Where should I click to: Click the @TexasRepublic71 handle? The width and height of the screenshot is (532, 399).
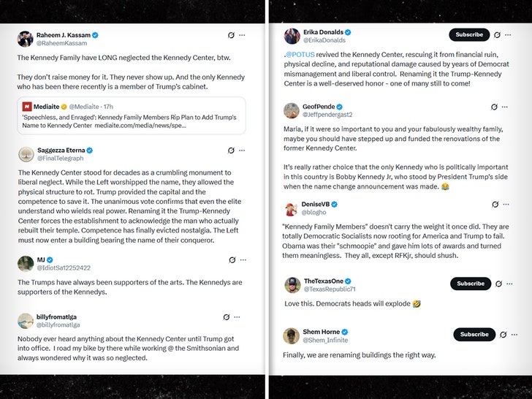click(x=330, y=289)
